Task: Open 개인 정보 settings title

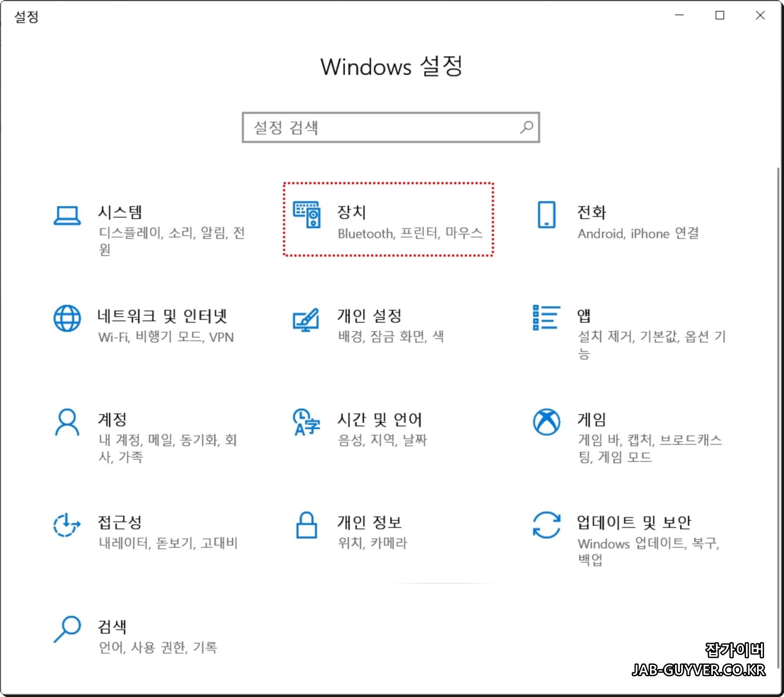Action: pos(369,522)
